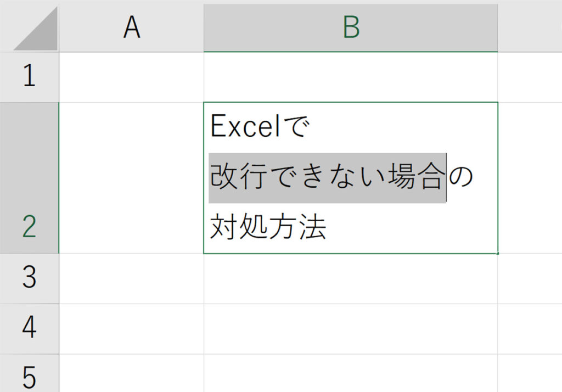
Task: Select row 1 header
Action: click(x=30, y=77)
